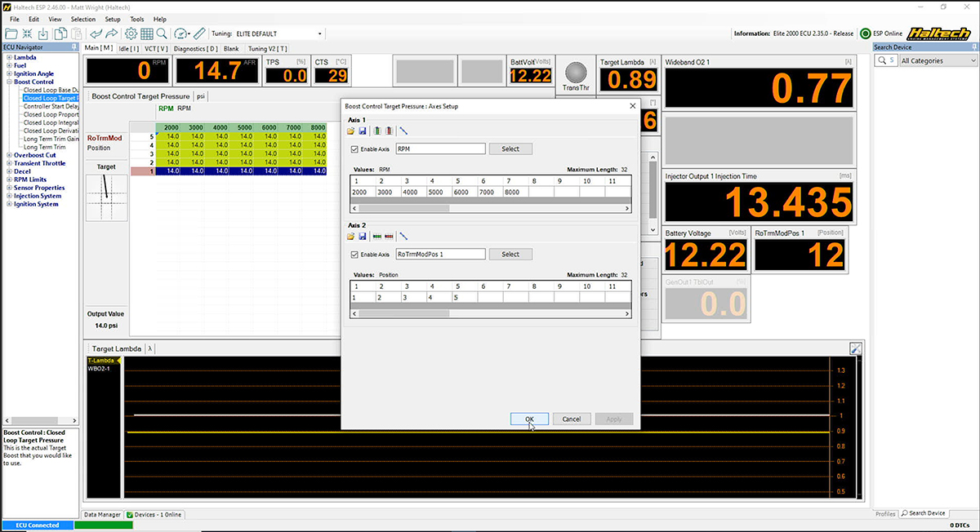The height and width of the screenshot is (532, 980).
Task: Click Select button for Axis 2
Action: [x=510, y=255]
